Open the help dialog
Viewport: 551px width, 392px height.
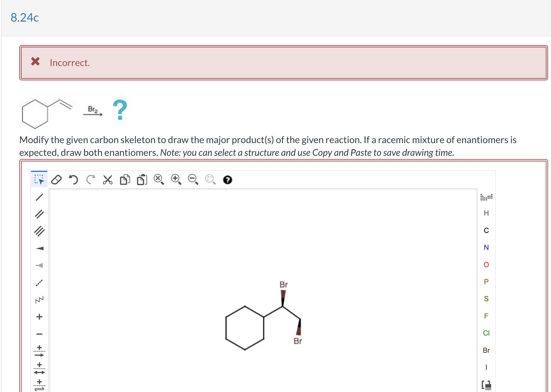[x=228, y=180]
